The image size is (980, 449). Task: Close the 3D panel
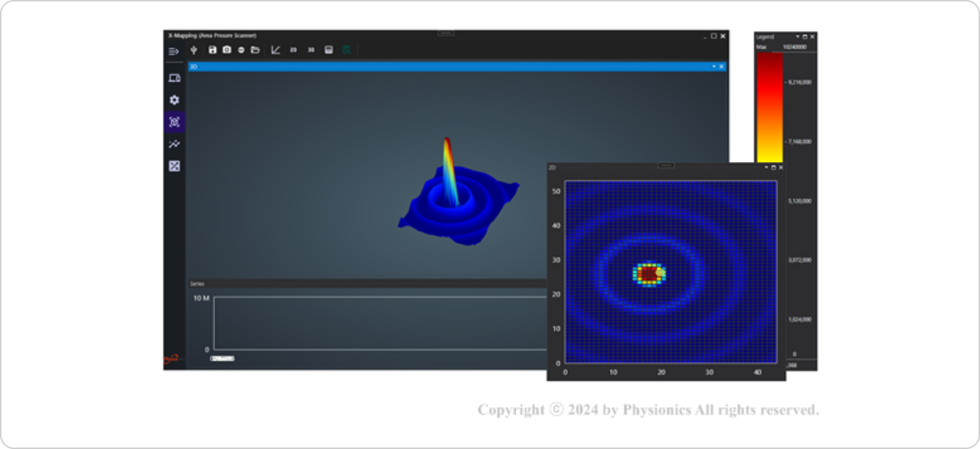(x=721, y=67)
